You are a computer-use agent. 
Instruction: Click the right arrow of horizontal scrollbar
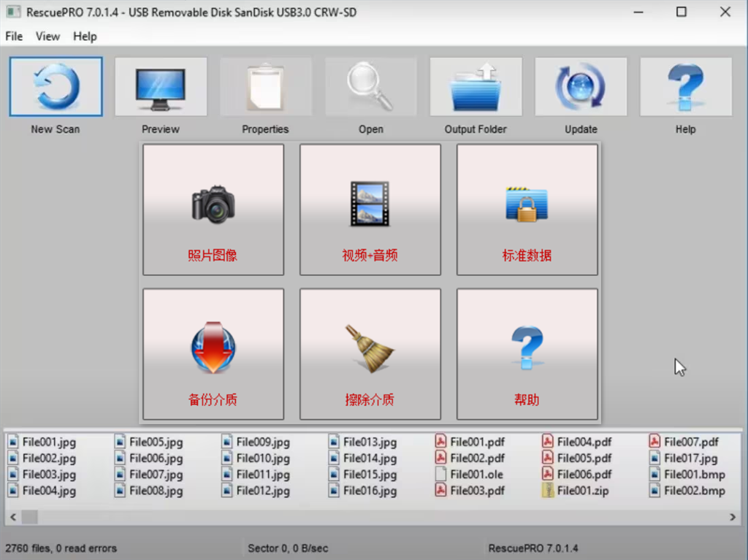pyautogui.click(x=733, y=517)
